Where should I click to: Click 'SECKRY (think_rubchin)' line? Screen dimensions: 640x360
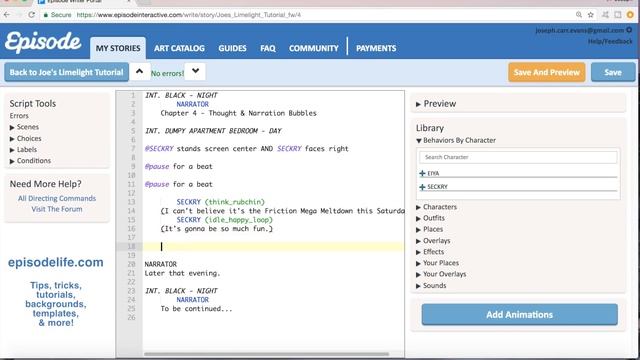[220, 202]
